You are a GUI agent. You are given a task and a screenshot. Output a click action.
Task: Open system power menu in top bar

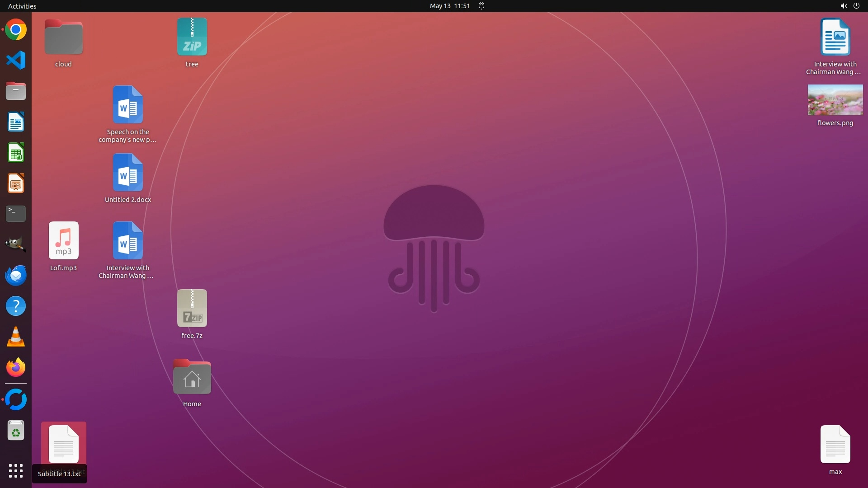[856, 6]
